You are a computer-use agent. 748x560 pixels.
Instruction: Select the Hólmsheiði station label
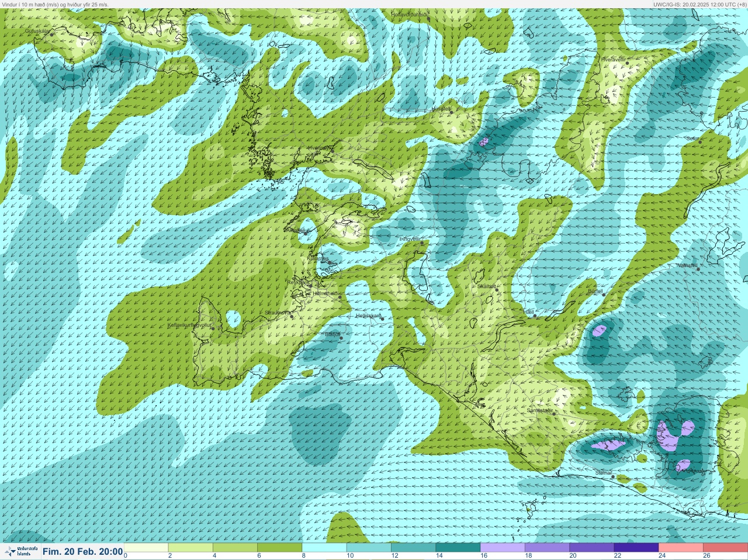point(326,293)
